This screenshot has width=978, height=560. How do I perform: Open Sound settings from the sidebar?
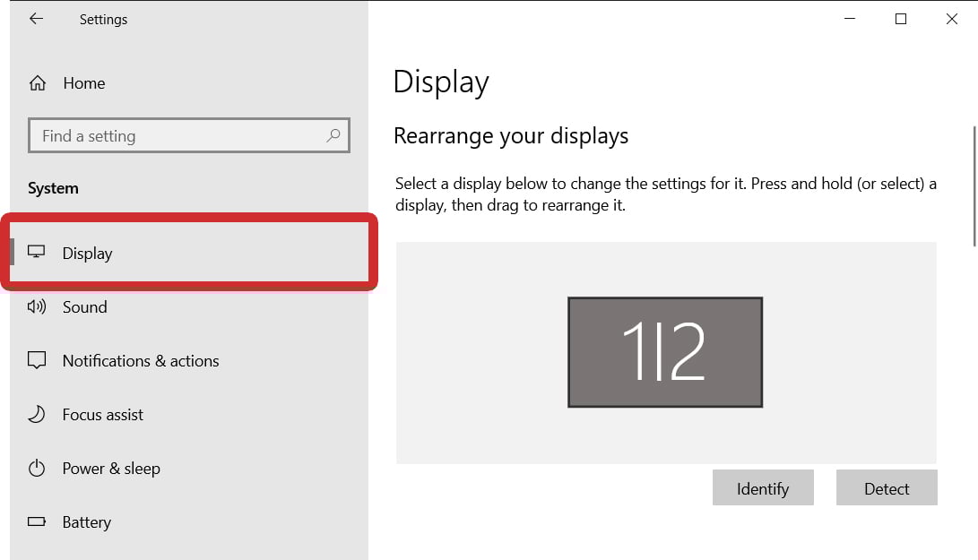85,306
